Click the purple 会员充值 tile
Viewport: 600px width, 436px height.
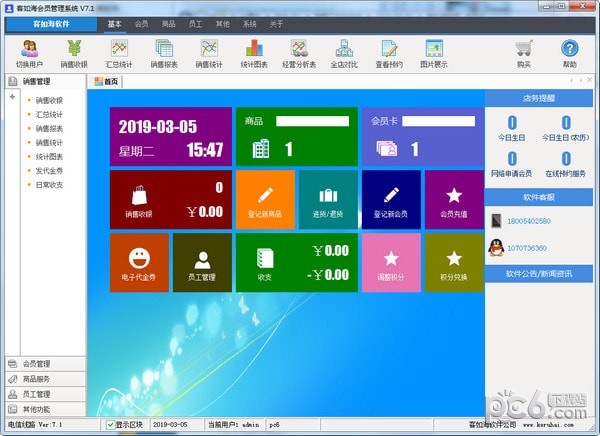click(x=453, y=199)
